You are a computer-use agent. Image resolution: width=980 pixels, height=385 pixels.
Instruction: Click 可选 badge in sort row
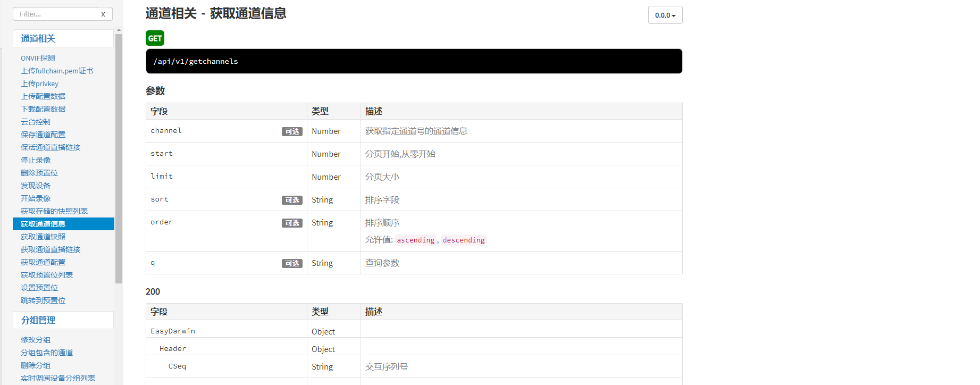pos(292,200)
